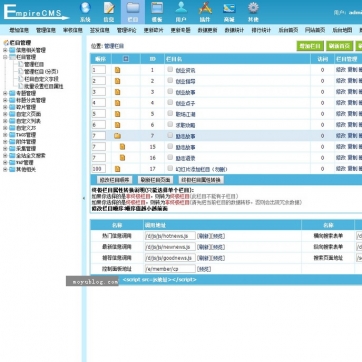Click the page icon in row ID 4
This screenshot has height=362, width=362.
click(x=117, y=103)
